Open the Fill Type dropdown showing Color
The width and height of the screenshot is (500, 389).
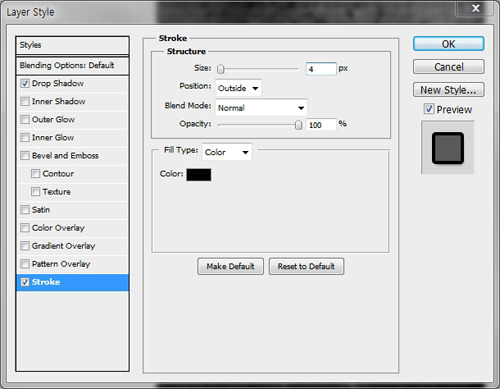[227, 152]
